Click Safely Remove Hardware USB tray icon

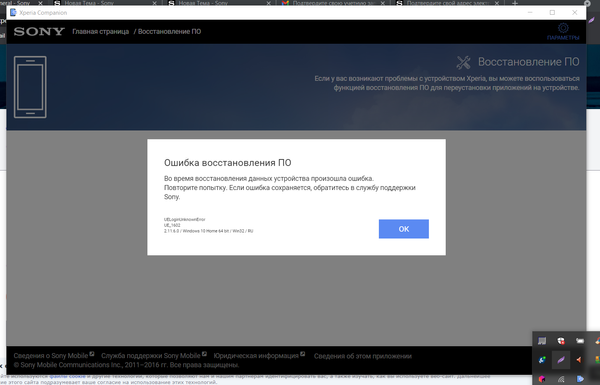click(x=580, y=341)
